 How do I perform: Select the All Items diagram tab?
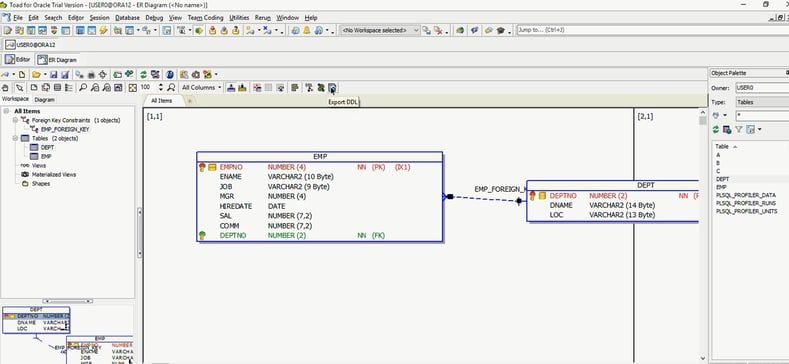coord(162,101)
